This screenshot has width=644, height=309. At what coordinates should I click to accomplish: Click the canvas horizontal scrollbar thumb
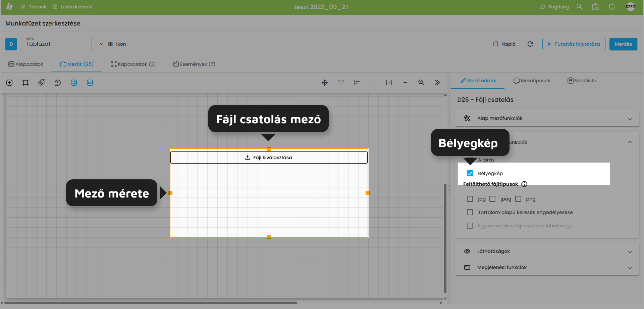[151, 303]
